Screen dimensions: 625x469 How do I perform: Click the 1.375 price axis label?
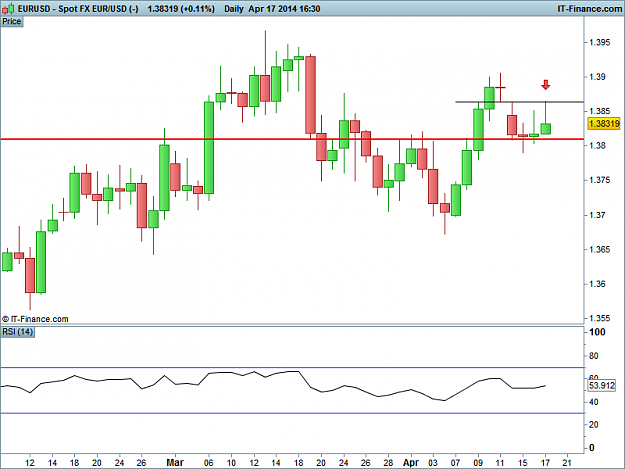point(599,180)
